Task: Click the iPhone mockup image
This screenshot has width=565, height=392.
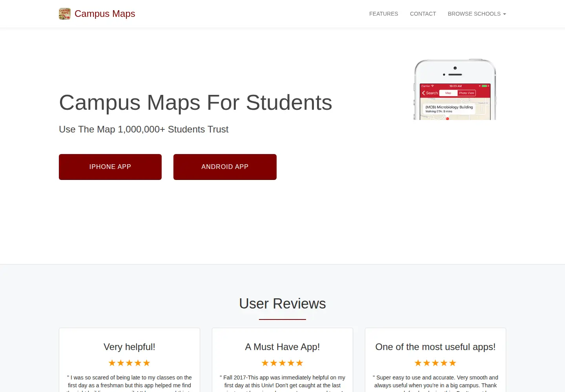Action: pyautogui.click(x=455, y=89)
